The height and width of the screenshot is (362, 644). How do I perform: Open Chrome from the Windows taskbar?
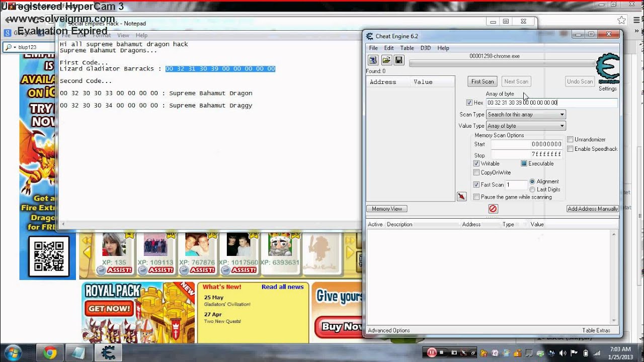50,352
